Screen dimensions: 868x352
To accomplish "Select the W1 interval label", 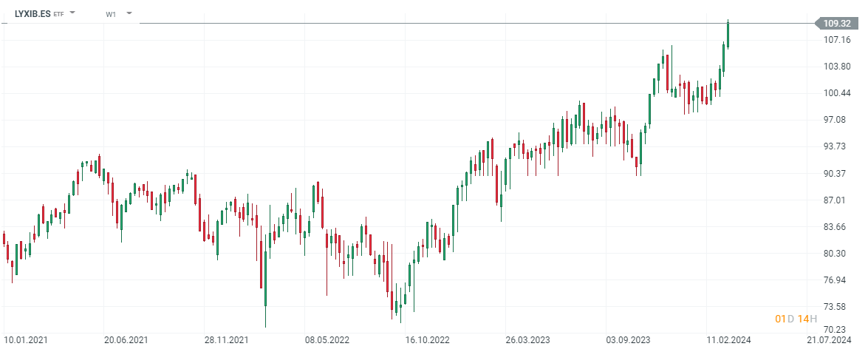I will point(111,14).
